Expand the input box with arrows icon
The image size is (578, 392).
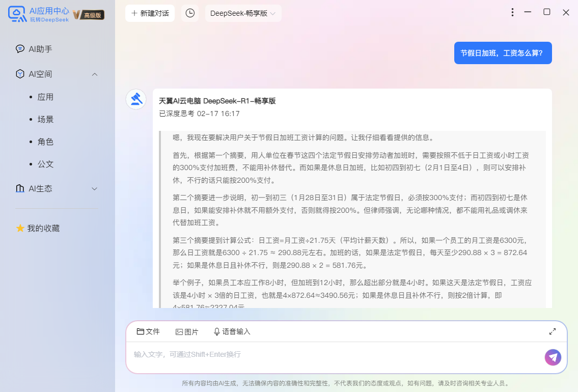[x=552, y=331]
